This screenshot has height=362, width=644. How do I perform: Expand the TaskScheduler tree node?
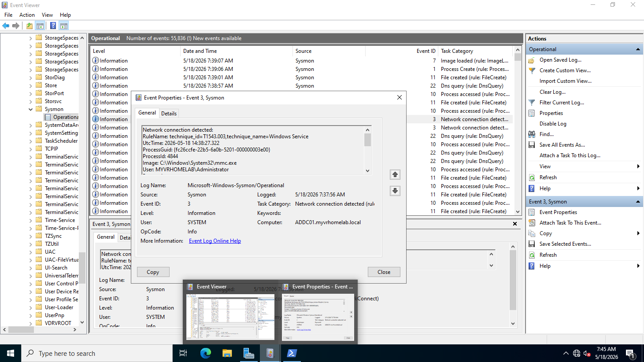tap(30, 141)
